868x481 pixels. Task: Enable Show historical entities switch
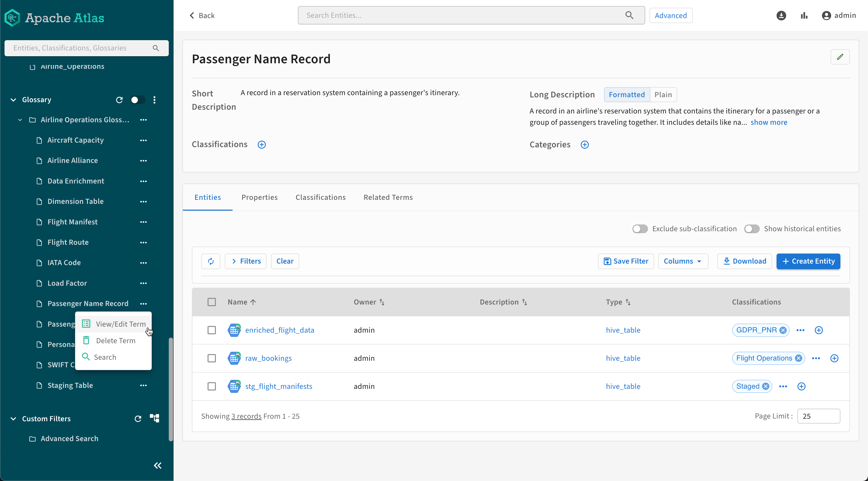click(751, 229)
